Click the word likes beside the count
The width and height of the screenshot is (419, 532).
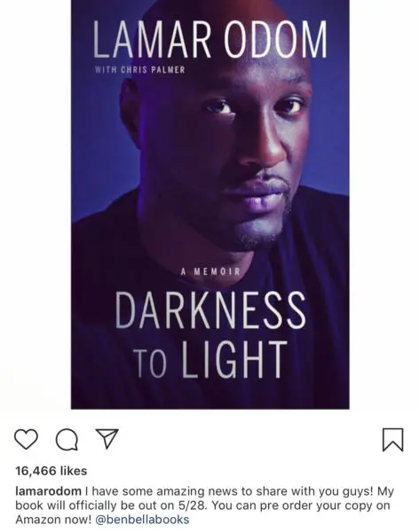(x=74, y=471)
